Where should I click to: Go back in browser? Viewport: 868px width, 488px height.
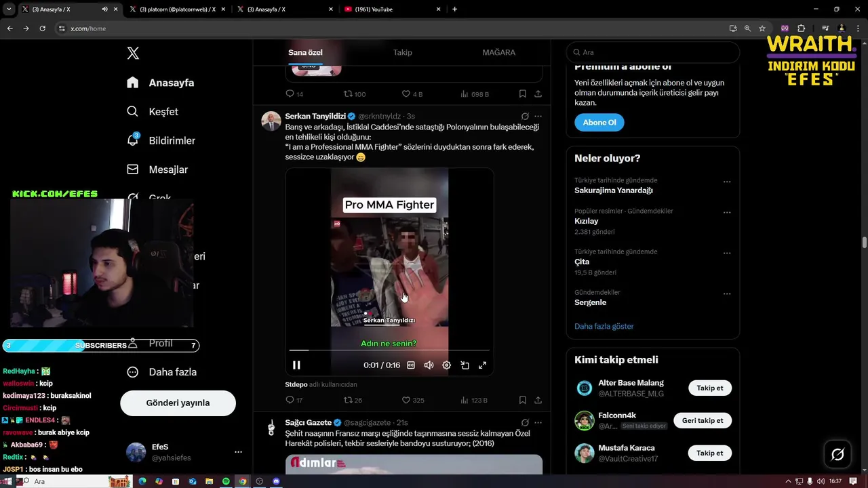tap(9, 28)
